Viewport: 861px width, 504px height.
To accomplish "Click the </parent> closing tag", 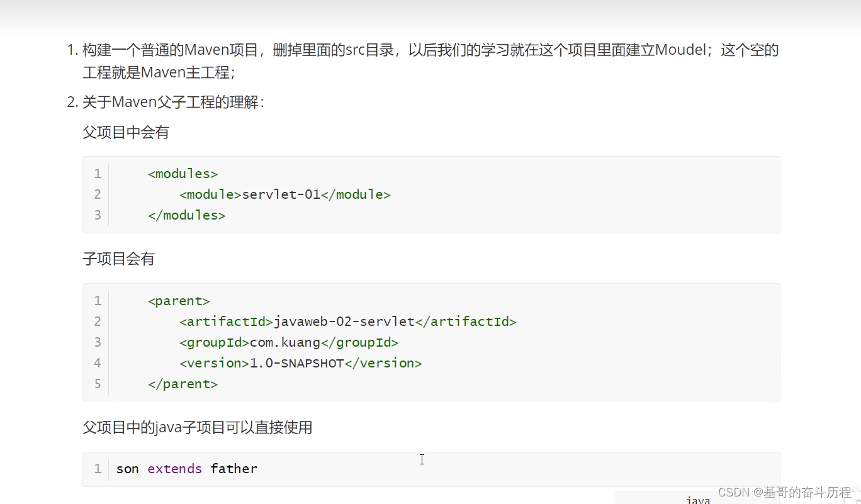I will pos(183,383).
